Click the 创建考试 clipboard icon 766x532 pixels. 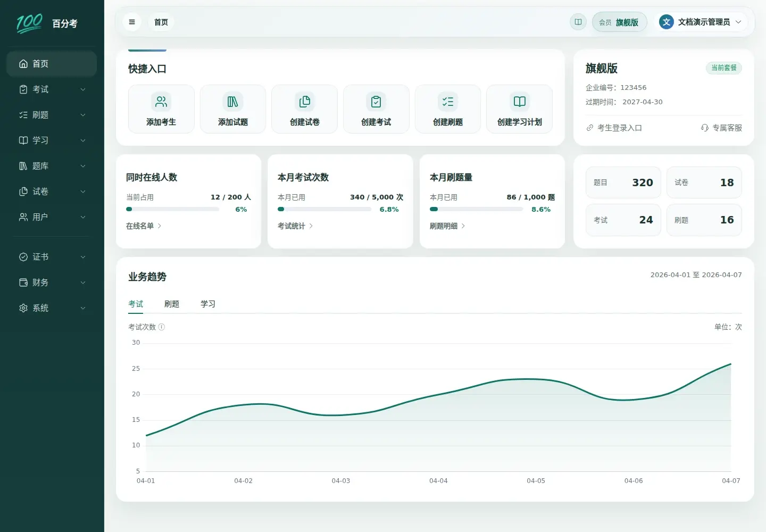[x=376, y=101]
